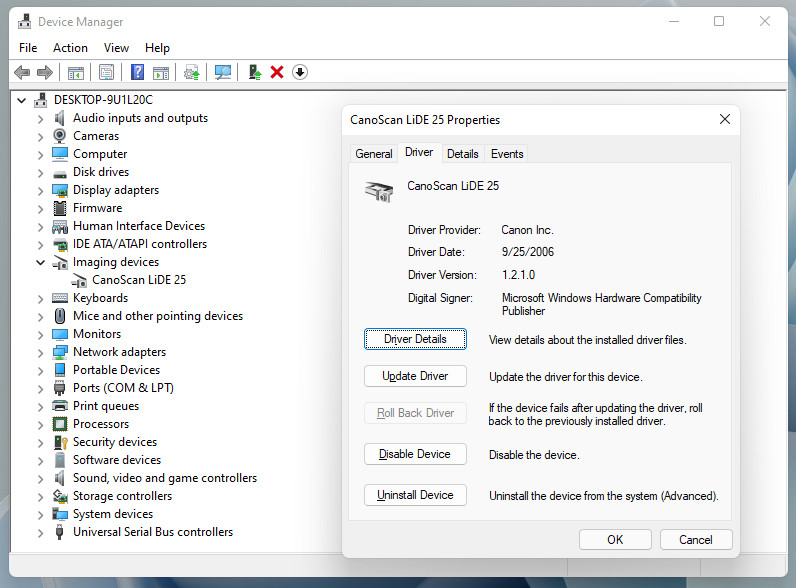Click Cancel in the Properties dialog
This screenshot has width=796, height=588.
(696, 540)
